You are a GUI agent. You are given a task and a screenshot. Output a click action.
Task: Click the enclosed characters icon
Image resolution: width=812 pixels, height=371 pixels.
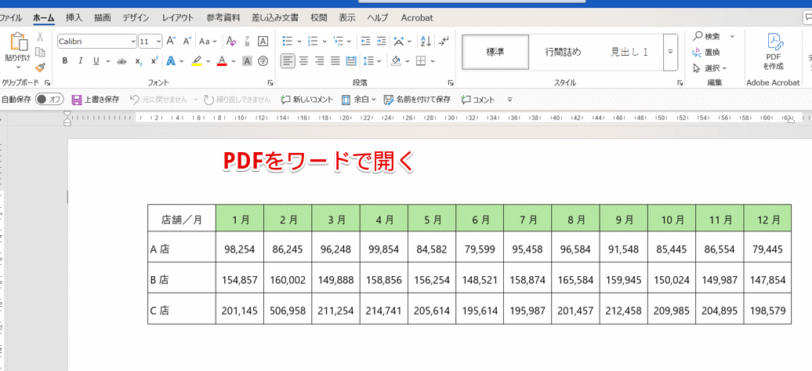tap(263, 61)
